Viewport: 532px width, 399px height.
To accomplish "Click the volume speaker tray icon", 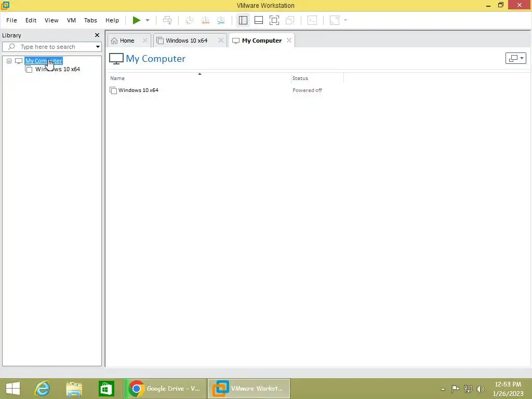I will (x=481, y=389).
